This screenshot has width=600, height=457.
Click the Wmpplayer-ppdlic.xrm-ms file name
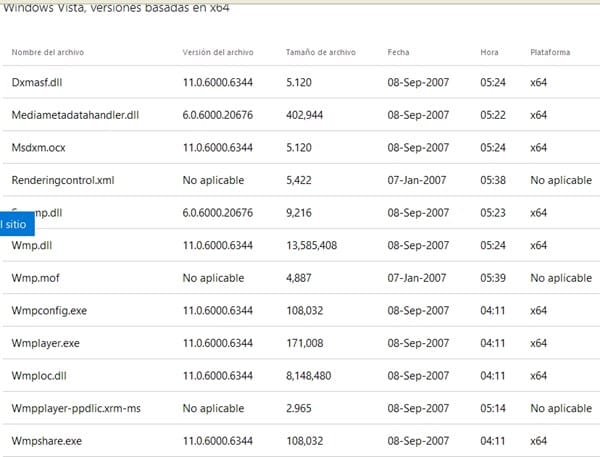74,408
